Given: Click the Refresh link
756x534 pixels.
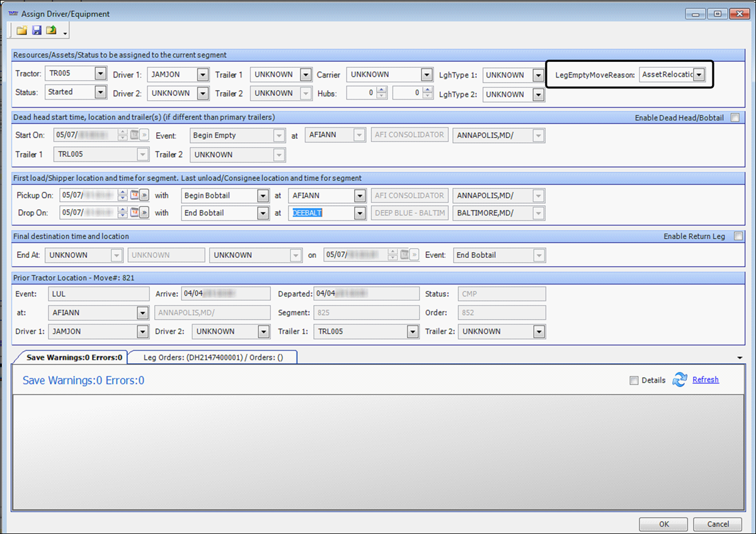Looking at the screenshot, I should (x=705, y=380).
